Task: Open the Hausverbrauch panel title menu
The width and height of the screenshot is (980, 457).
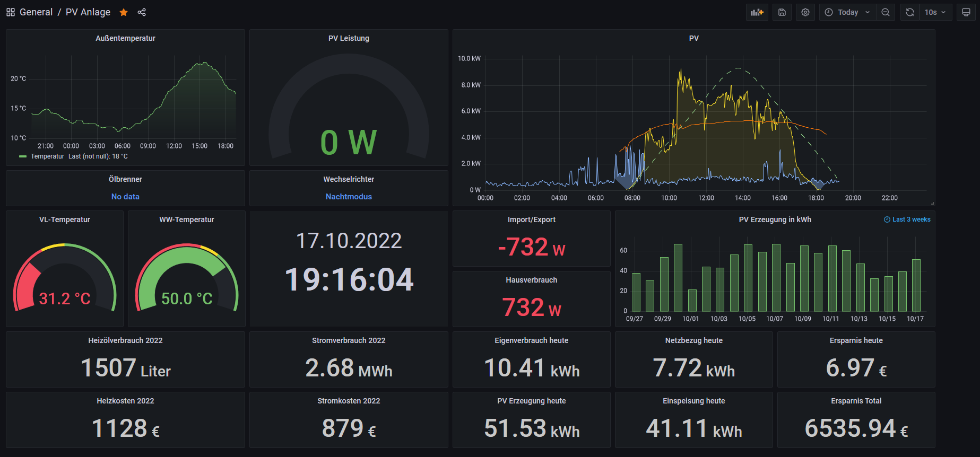Action: click(x=532, y=280)
